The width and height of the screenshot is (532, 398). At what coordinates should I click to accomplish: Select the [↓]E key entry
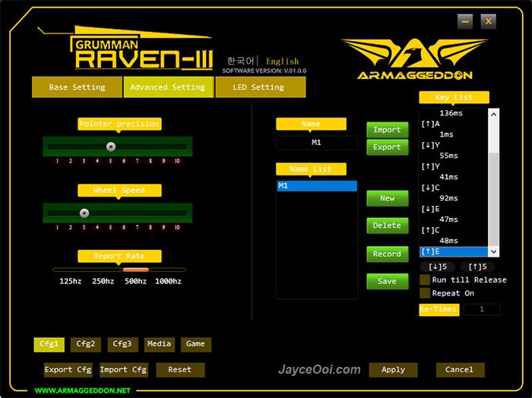pyautogui.click(x=454, y=209)
